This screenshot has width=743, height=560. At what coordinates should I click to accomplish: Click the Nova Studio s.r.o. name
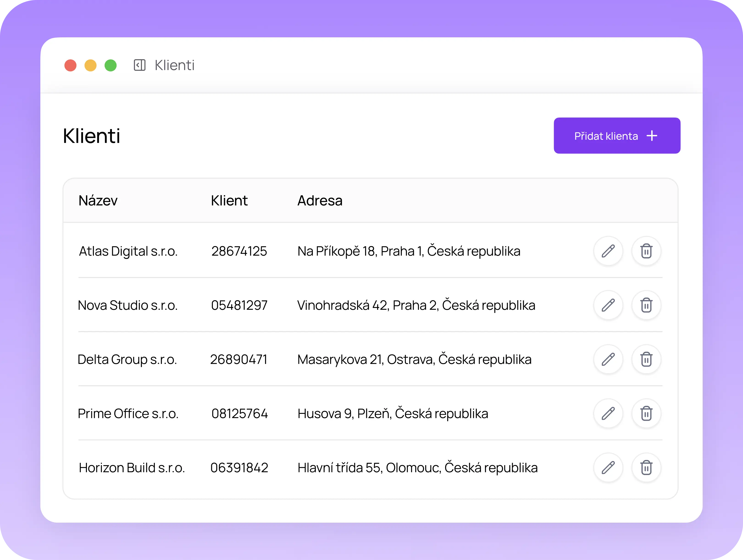128,305
